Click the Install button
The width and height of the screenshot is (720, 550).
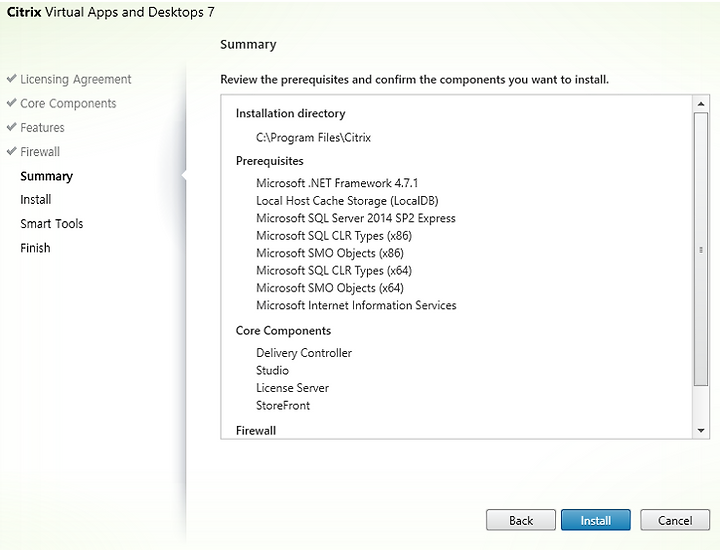[596, 520]
